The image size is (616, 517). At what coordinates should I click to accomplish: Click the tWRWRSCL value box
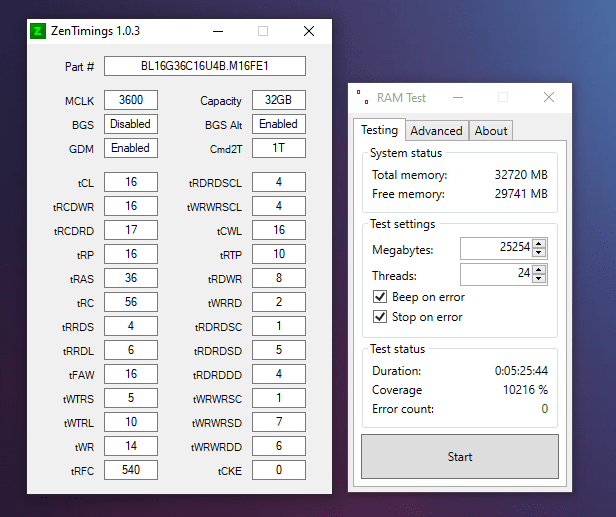(279, 206)
